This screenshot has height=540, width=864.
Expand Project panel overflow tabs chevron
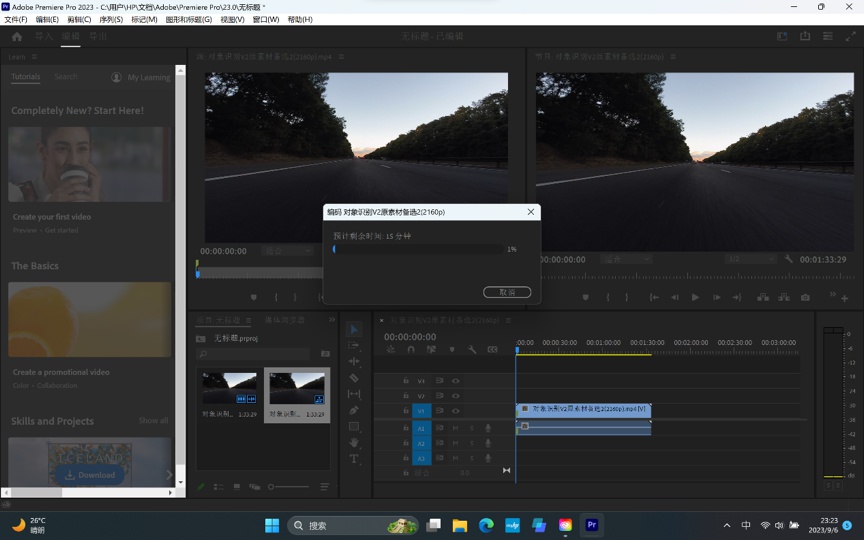tap(332, 320)
